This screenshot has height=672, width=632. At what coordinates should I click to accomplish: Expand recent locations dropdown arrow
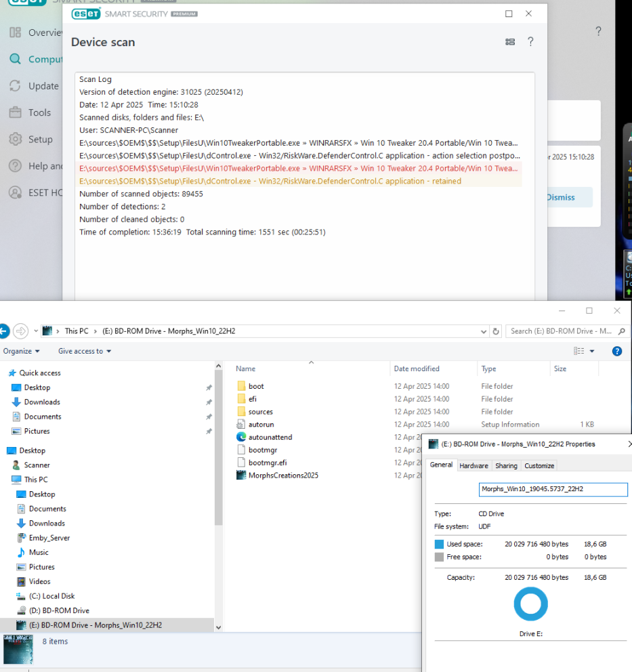tap(36, 331)
